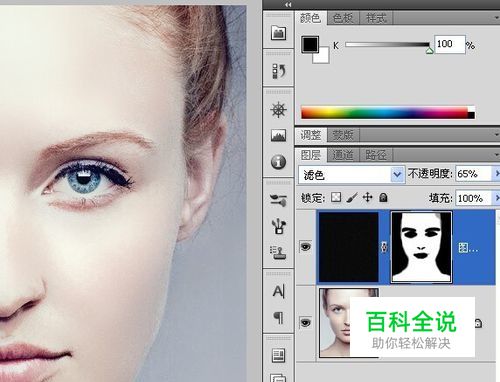Open the Brush panel icon with brushes in cup

click(x=279, y=226)
